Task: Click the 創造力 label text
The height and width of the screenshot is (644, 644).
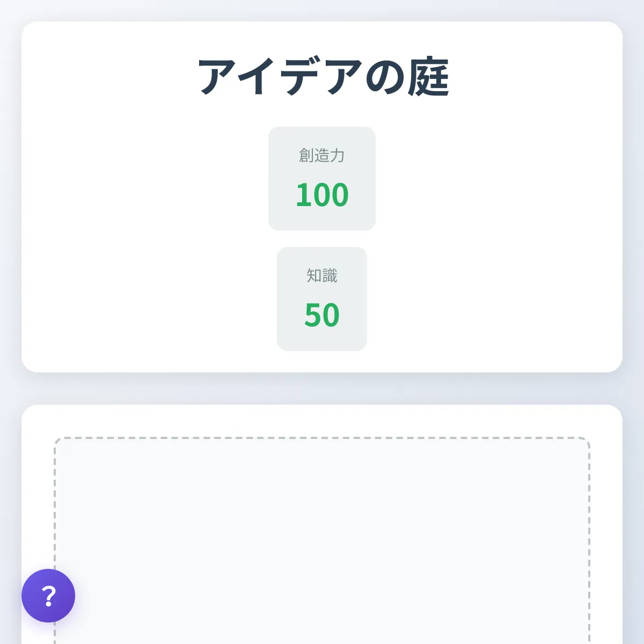Action: point(322,156)
